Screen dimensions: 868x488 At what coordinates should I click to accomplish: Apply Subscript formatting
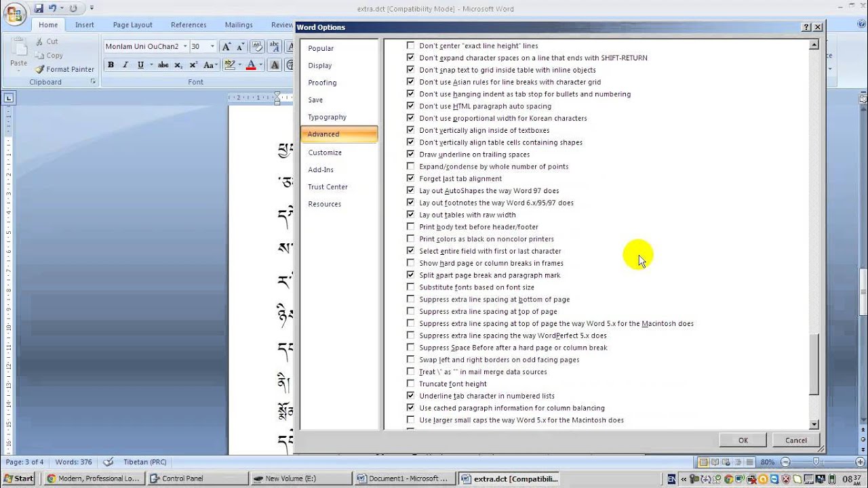178,65
